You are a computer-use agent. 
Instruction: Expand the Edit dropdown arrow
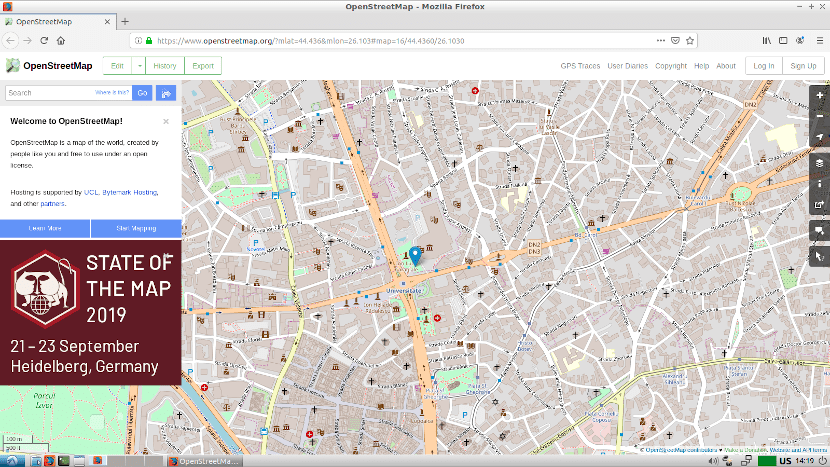pyautogui.click(x=139, y=66)
